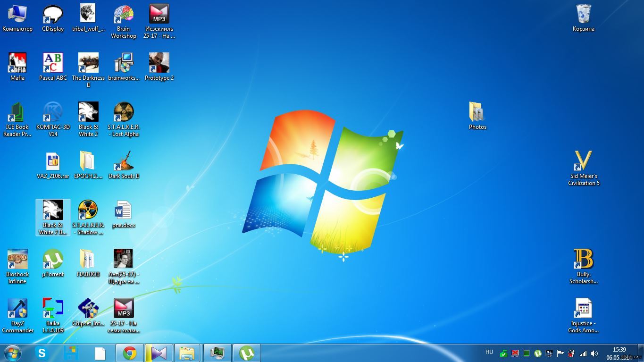Click the blank white document taskbar icon
Viewport: 644px width, 362px height.
tap(100, 353)
